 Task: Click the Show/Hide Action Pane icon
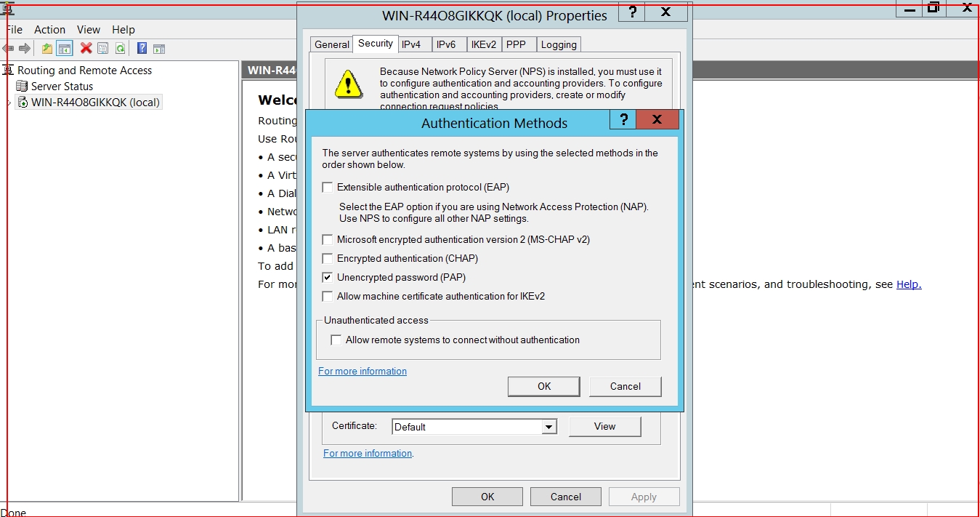[159, 49]
